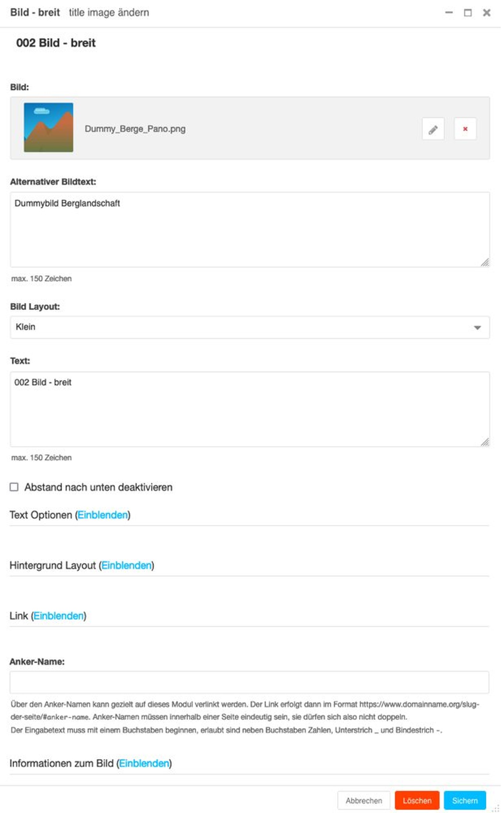Close the dialog with the X icon

(x=487, y=12)
